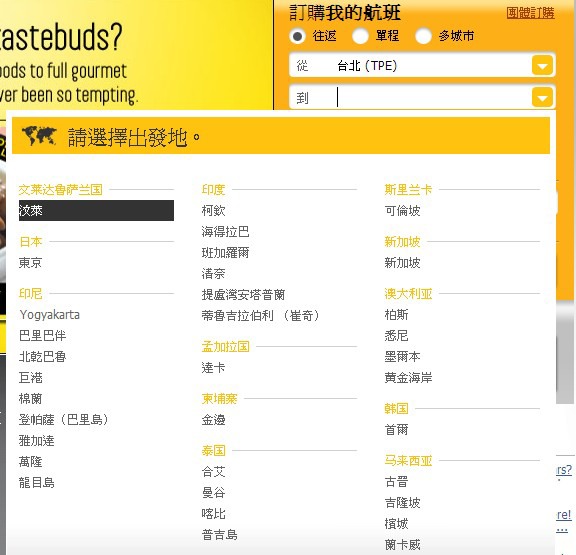Select Yogyakarta from the list
The width and height of the screenshot is (576, 555).
(50, 315)
